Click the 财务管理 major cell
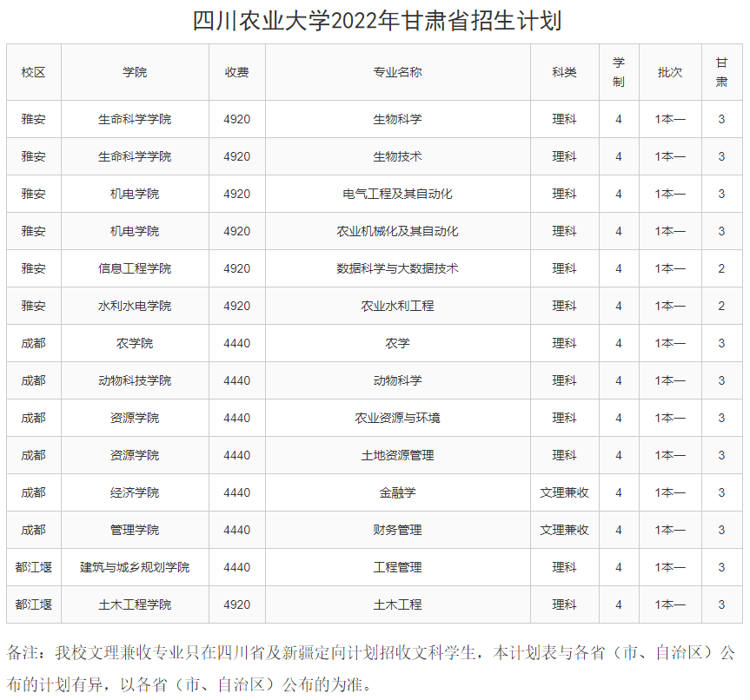This screenshot has width=750, height=700. pos(397,529)
